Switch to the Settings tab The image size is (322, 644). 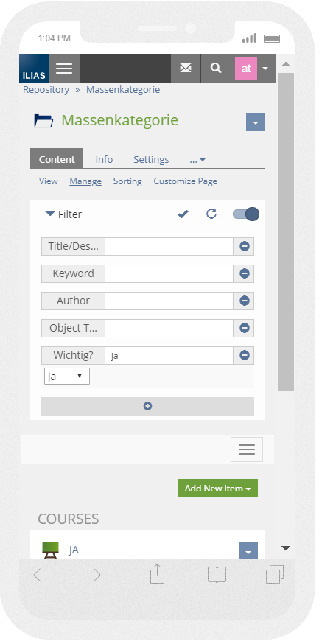[x=151, y=159]
